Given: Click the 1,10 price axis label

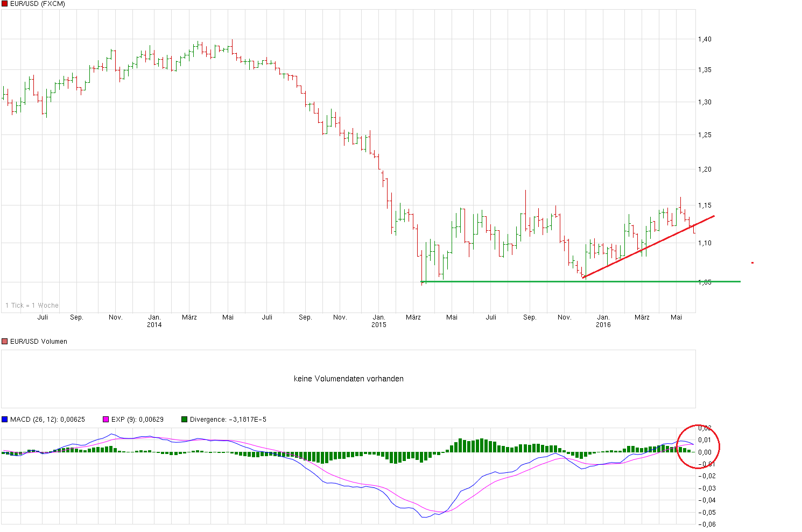Looking at the screenshot, I should pos(705,243).
